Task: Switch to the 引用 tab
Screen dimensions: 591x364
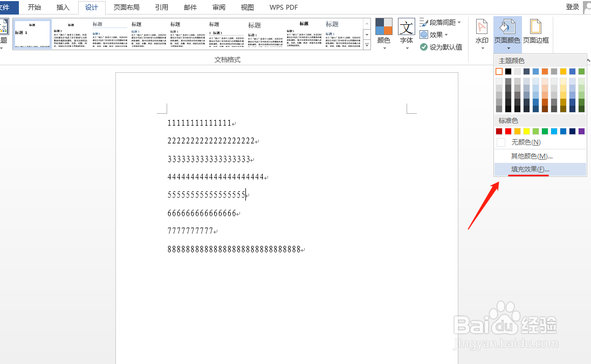Action: 162,7
